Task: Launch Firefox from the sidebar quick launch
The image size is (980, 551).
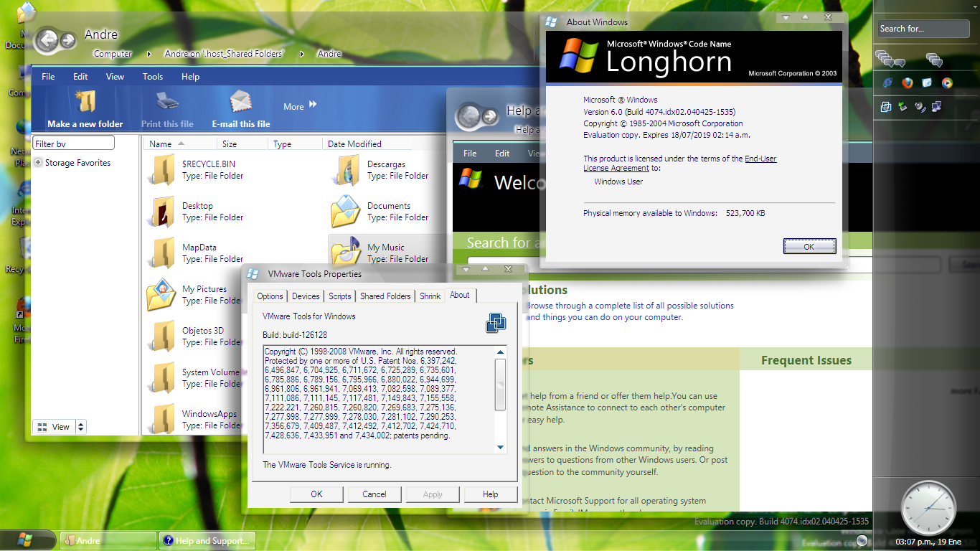Action: 908,83
